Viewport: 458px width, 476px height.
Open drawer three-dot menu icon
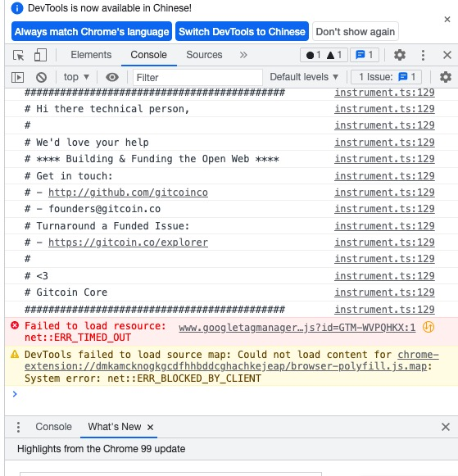(x=19, y=427)
